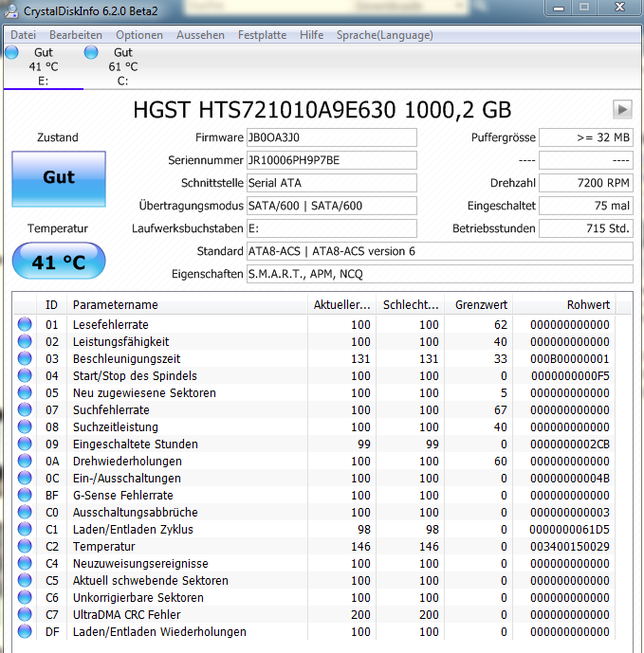The width and height of the screenshot is (644, 653).
Task: Select the Neu zugewiesene Sektoren parameter name
Action: 144,392
